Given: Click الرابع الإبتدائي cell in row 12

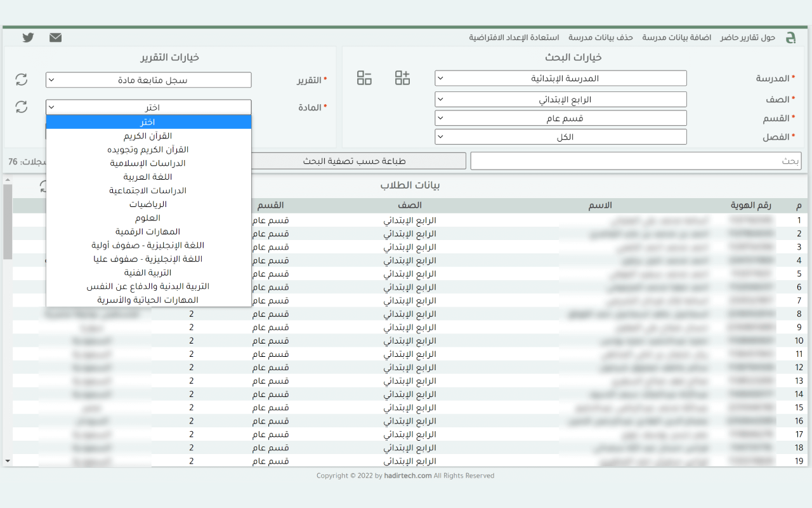Looking at the screenshot, I should point(410,368).
